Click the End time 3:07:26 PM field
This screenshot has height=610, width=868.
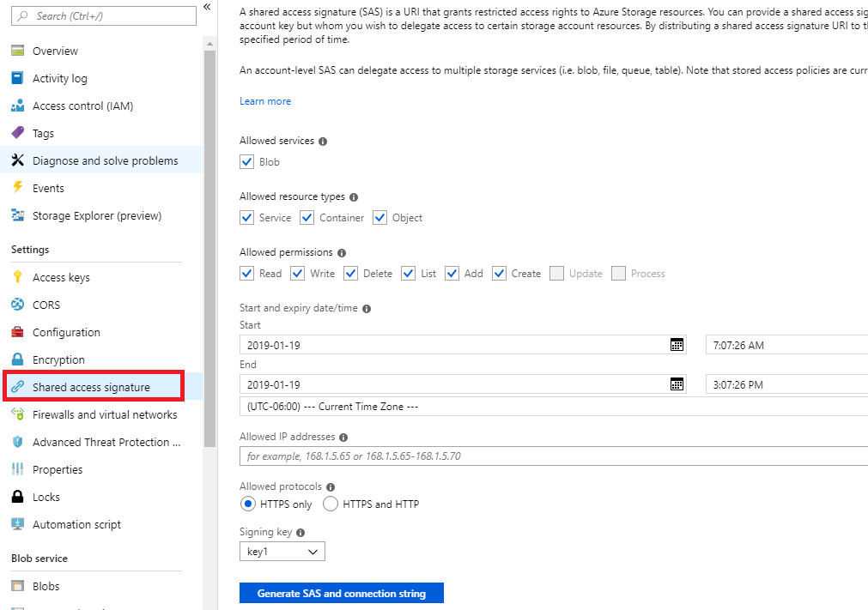pyautogui.click(x=786, y=384)
